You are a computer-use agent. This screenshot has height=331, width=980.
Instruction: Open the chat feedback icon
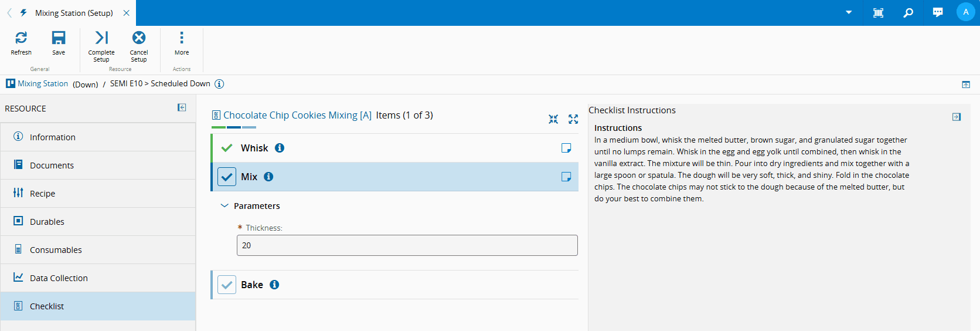click(x=938, y=12)
